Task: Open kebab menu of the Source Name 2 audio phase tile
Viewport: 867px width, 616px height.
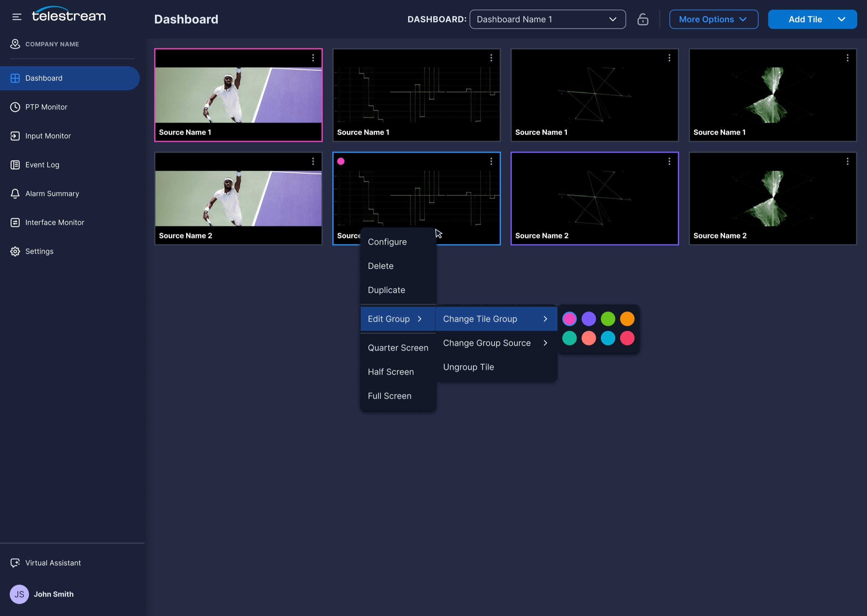Action: [847, 161]
